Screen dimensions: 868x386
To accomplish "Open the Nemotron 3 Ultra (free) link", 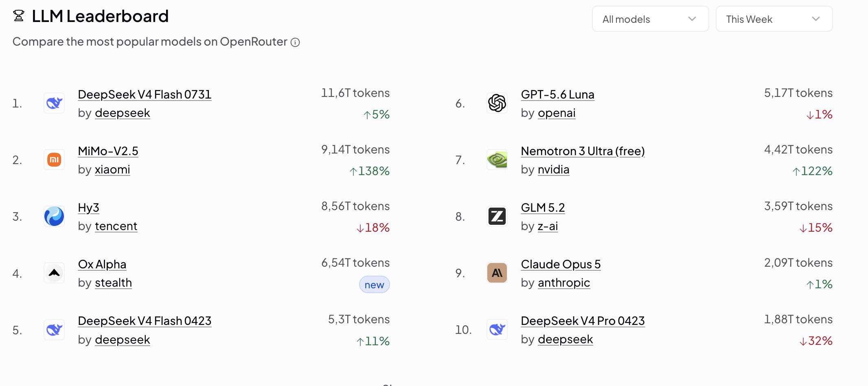I will point(583,151).
